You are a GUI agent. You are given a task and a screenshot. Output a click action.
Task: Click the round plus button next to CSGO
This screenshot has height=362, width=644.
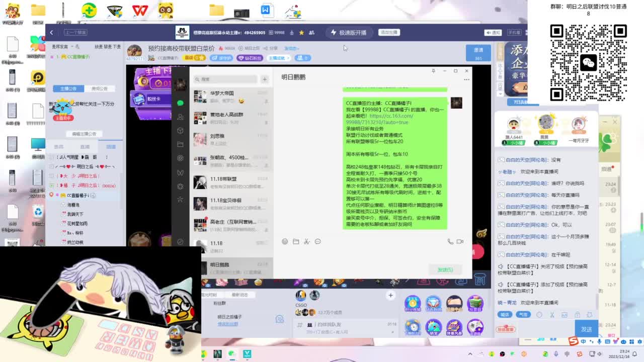[390, 295]
